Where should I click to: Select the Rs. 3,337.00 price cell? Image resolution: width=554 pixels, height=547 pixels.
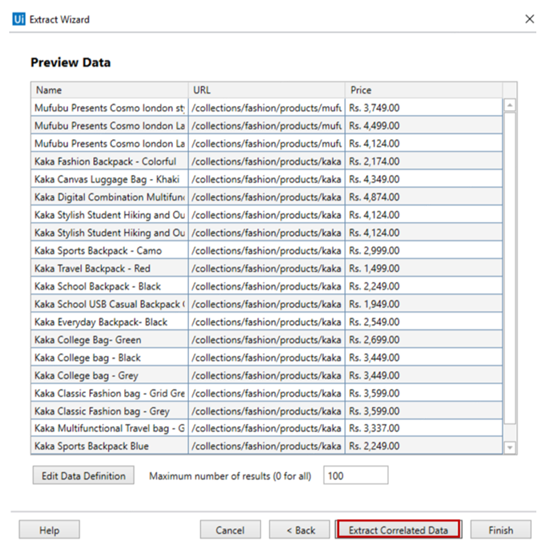[424, 428]
